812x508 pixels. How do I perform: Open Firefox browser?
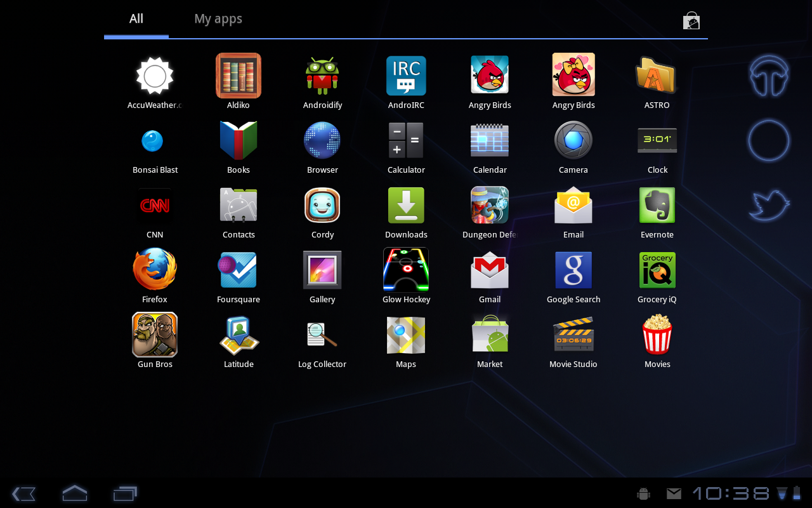[x=155, y=269]
